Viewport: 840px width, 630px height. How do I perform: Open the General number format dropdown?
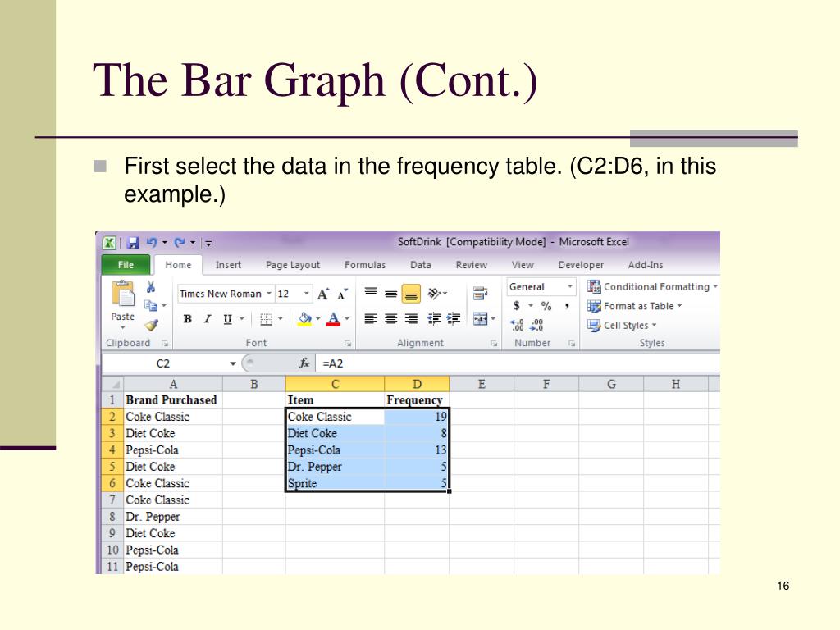click(570, 286)
